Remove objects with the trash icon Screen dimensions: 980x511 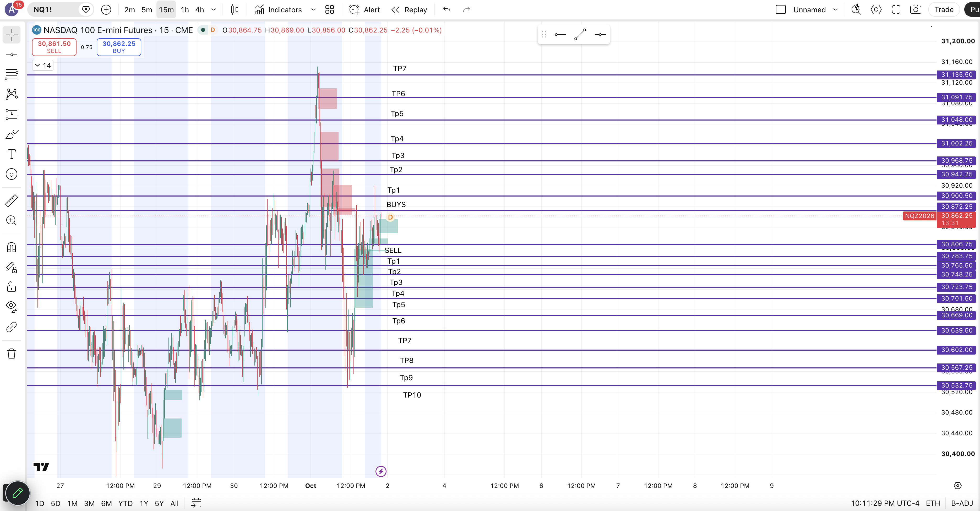pyautogui.click(x=12, y=354)
